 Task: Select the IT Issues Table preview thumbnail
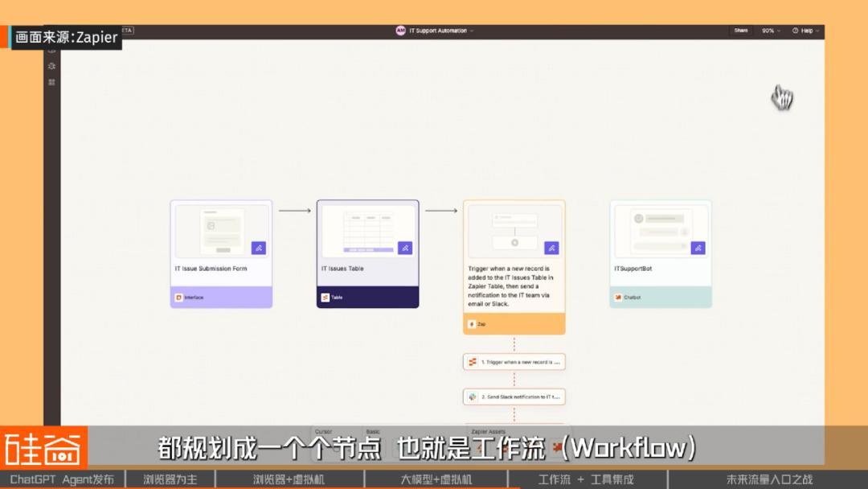[368, 232]
